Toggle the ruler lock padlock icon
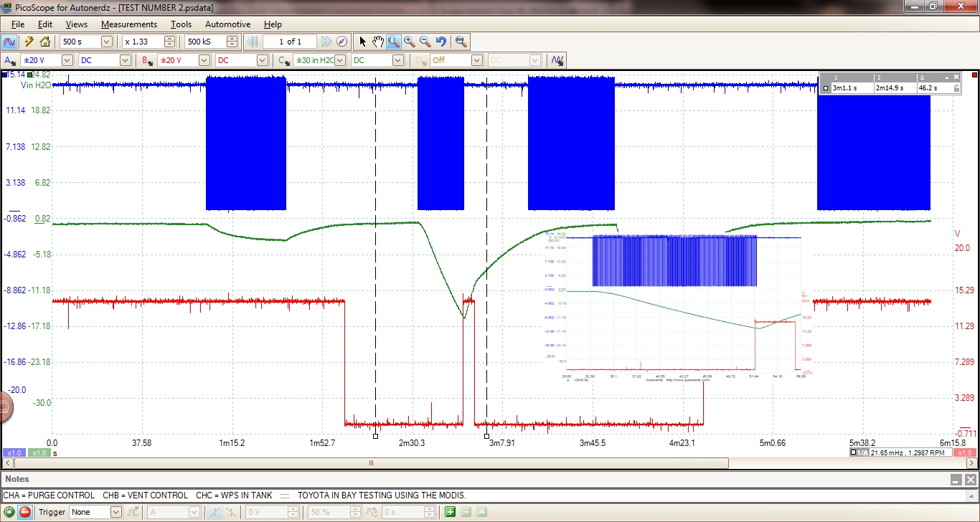 [956, 88]
